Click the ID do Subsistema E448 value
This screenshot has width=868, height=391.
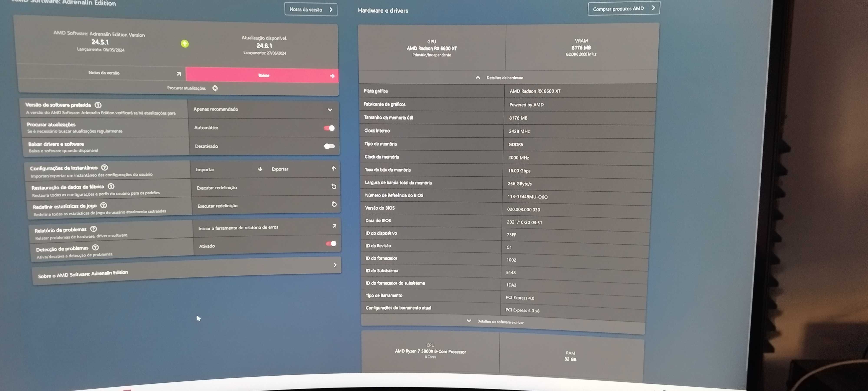(x=511, y=273)
